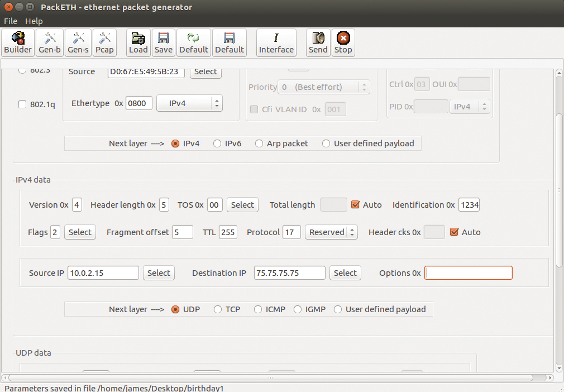The height and width of the screenshot is (392, 564).
Task: Select the Gen-b generator mode
Action: [x=49, y=42]
